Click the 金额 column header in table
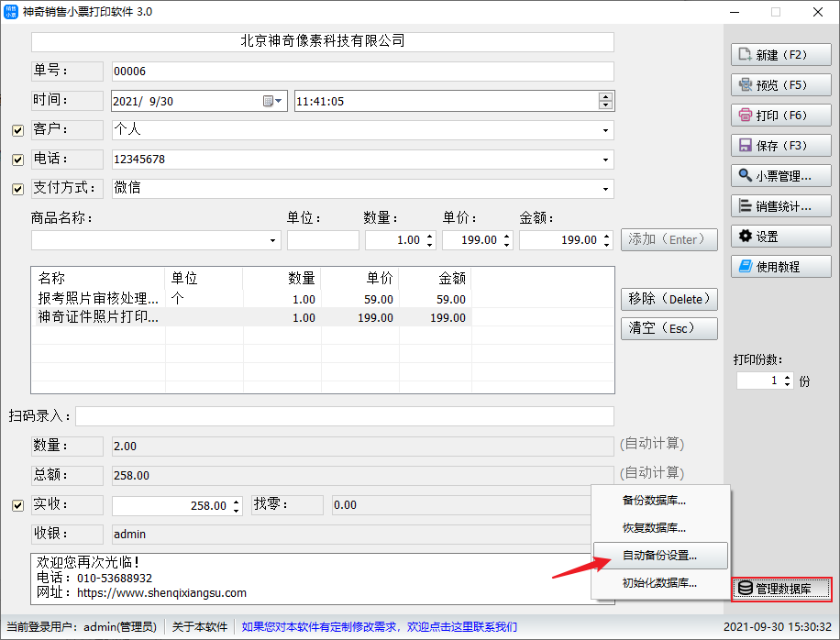Viewport: 840px width, 640px height. [435, 278]
